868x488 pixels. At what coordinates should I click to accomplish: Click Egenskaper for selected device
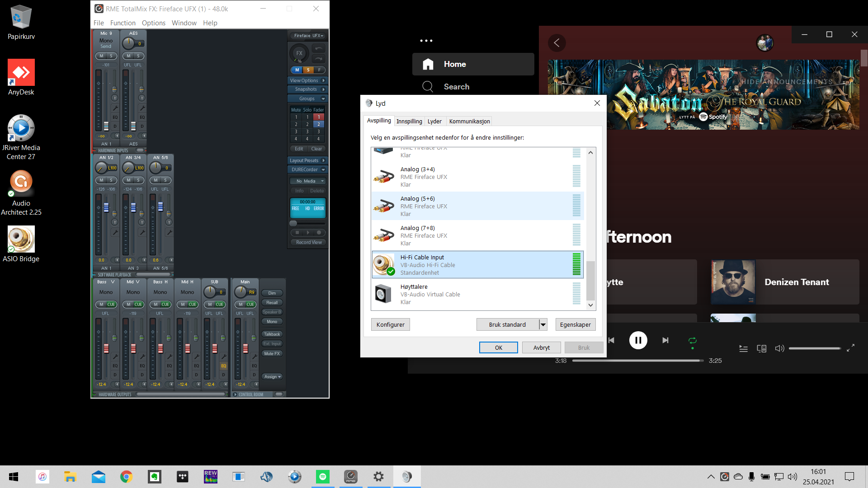tap(575, 324)
